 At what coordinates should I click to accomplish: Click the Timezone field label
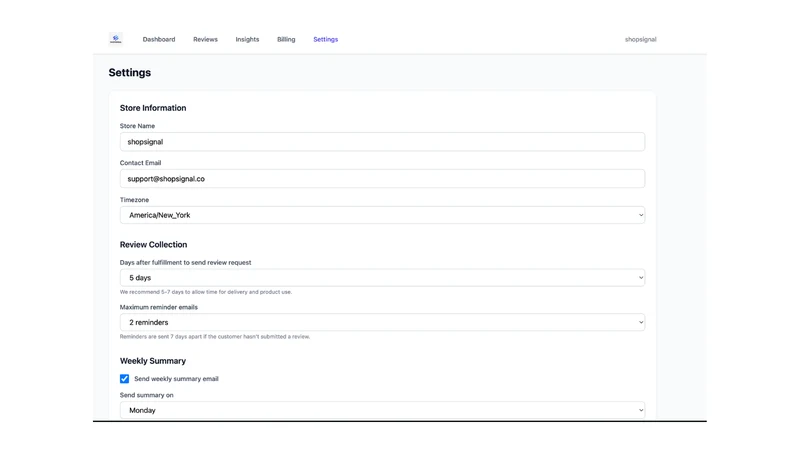[x=134, y=199]
